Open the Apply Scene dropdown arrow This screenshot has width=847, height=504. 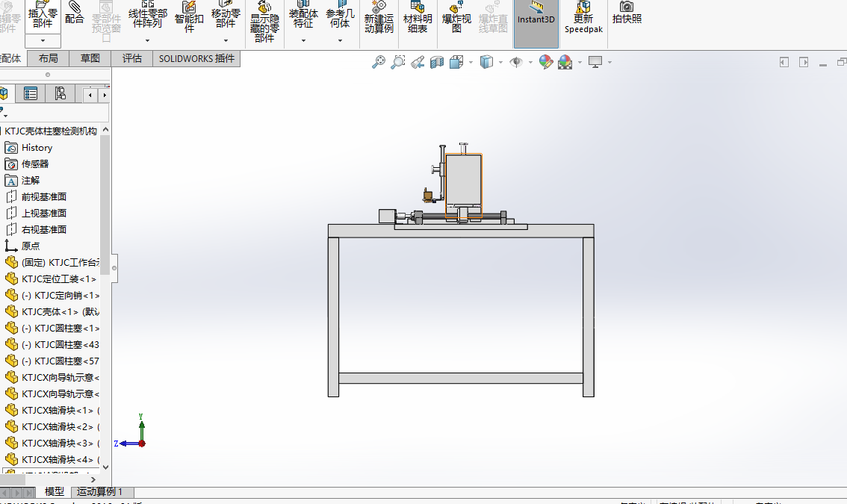point(580,63)
